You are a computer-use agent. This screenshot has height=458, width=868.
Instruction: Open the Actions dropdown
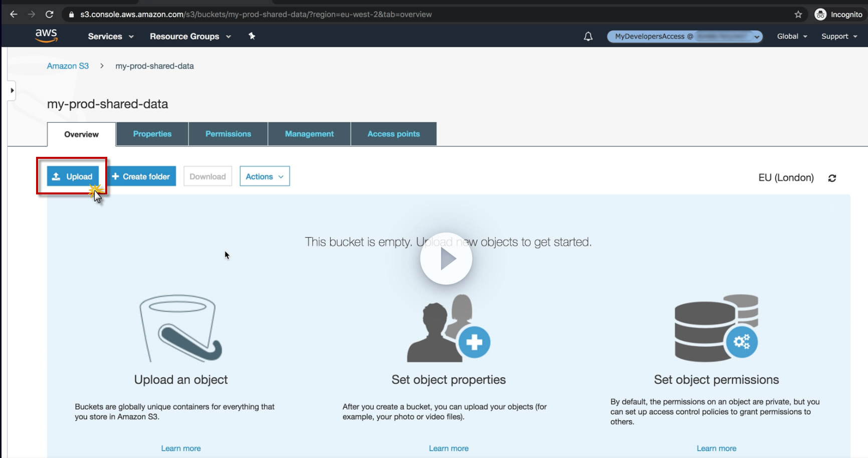tap(265, 176)
